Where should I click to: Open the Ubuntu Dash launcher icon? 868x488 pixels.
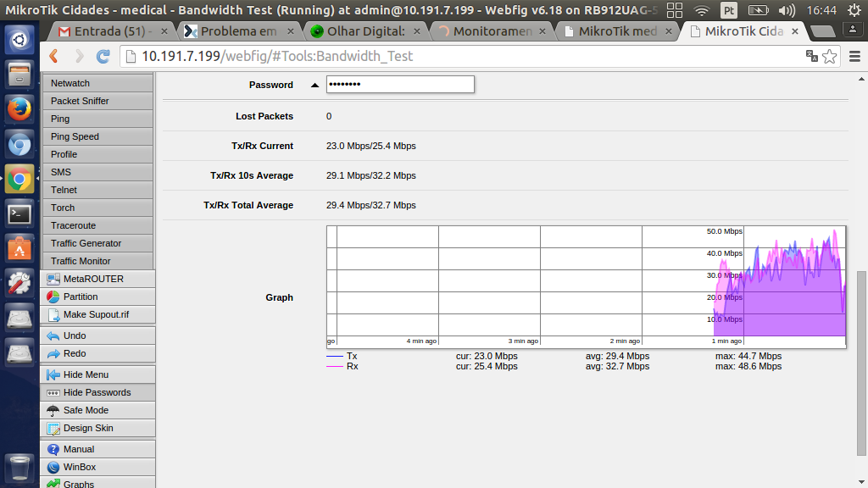[19, 39]
